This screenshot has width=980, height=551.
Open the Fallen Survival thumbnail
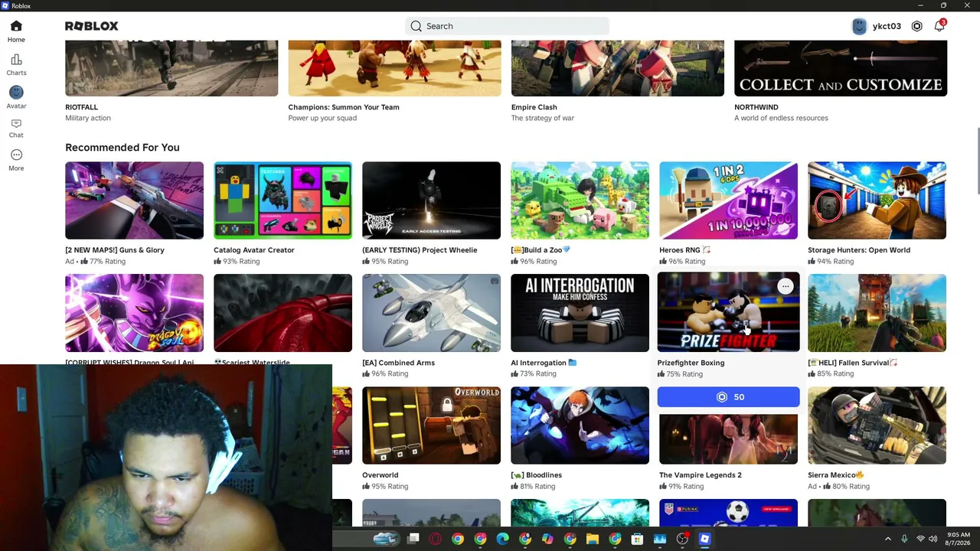pos(877,313)
